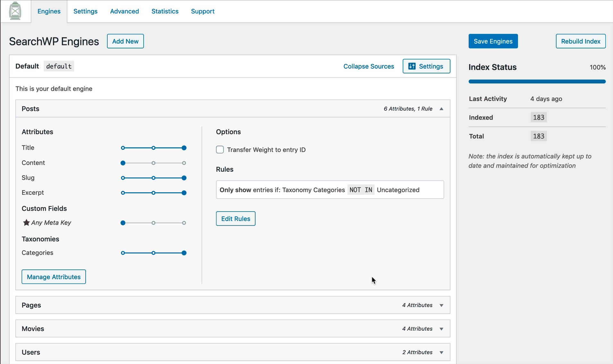Click the Add New engine button
613x364 pixels.
click(125, 41)
